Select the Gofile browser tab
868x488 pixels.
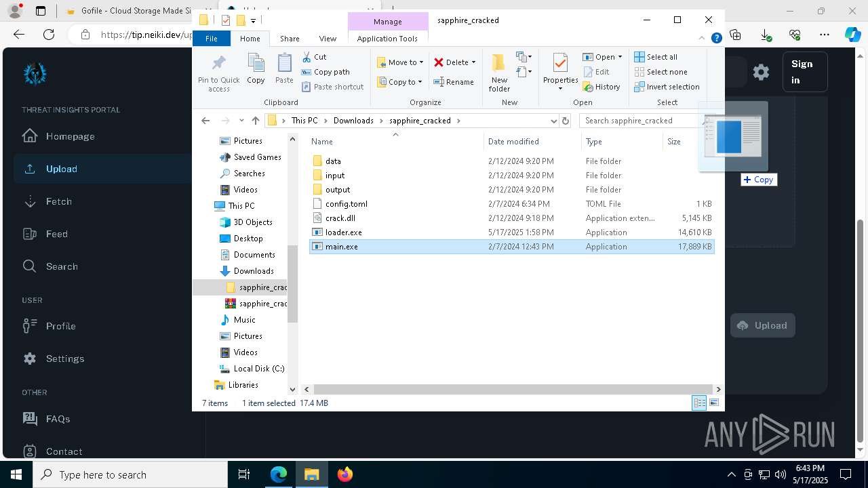[129, 11]
